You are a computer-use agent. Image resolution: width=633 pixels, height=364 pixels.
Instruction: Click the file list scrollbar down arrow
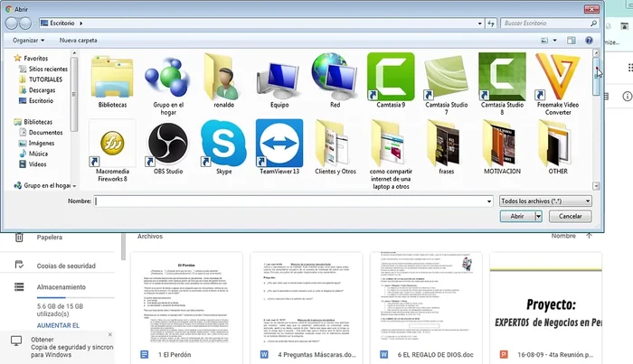[596, 186]
